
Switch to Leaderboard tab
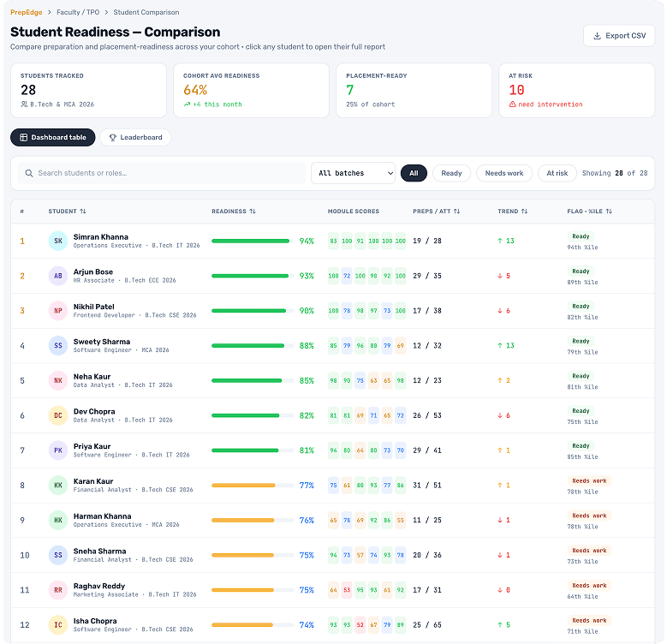pos(135,137)
